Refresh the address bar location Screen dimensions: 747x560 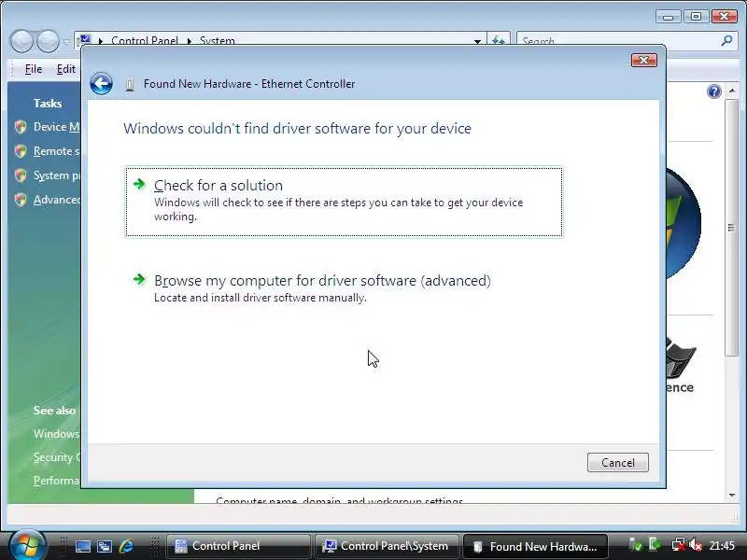pos(499,40)
